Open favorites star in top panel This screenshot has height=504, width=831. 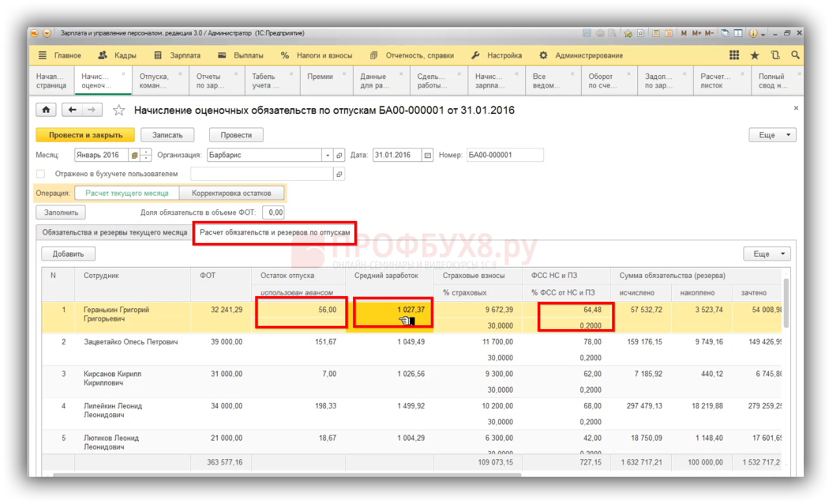coord(755,56)
